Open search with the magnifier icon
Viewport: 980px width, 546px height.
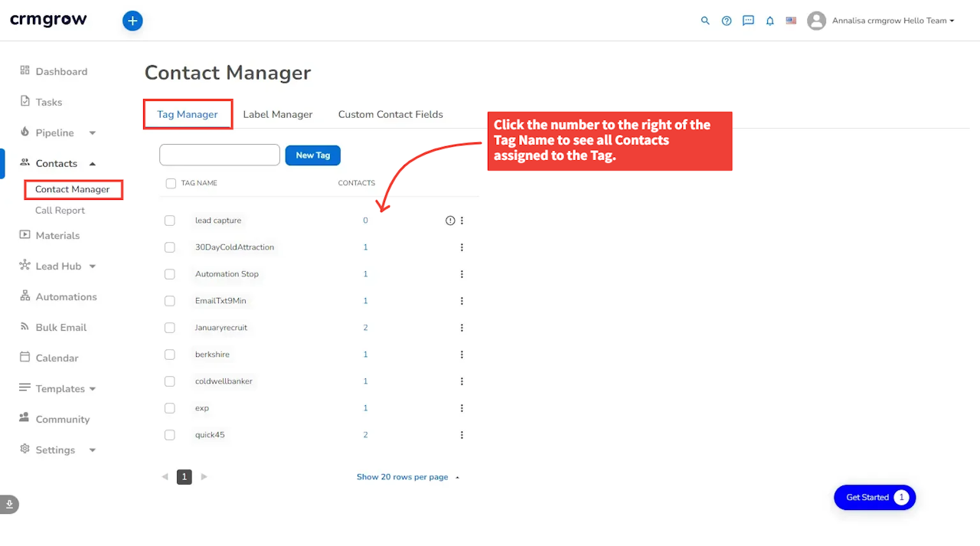705,21
